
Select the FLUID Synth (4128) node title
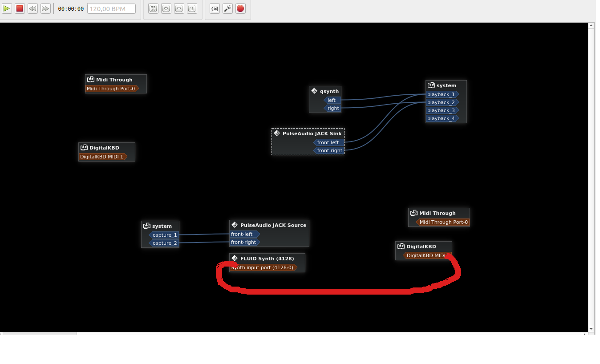[267, 259]
